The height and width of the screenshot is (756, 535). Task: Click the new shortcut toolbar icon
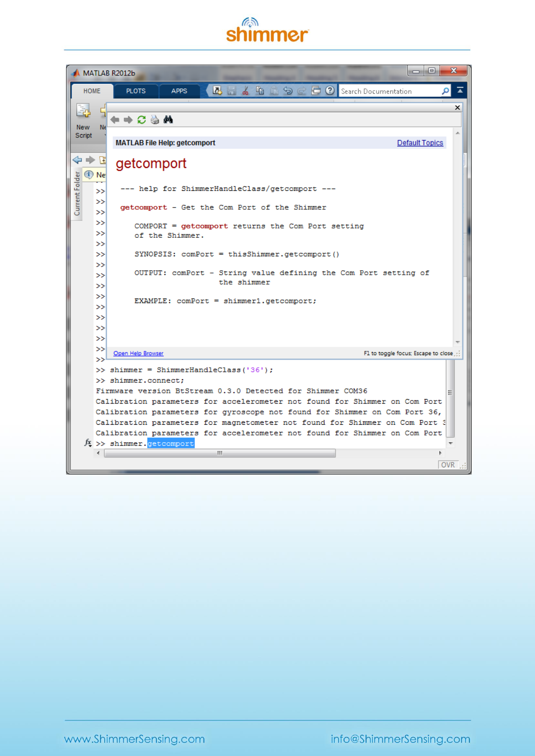coord(217,91)
